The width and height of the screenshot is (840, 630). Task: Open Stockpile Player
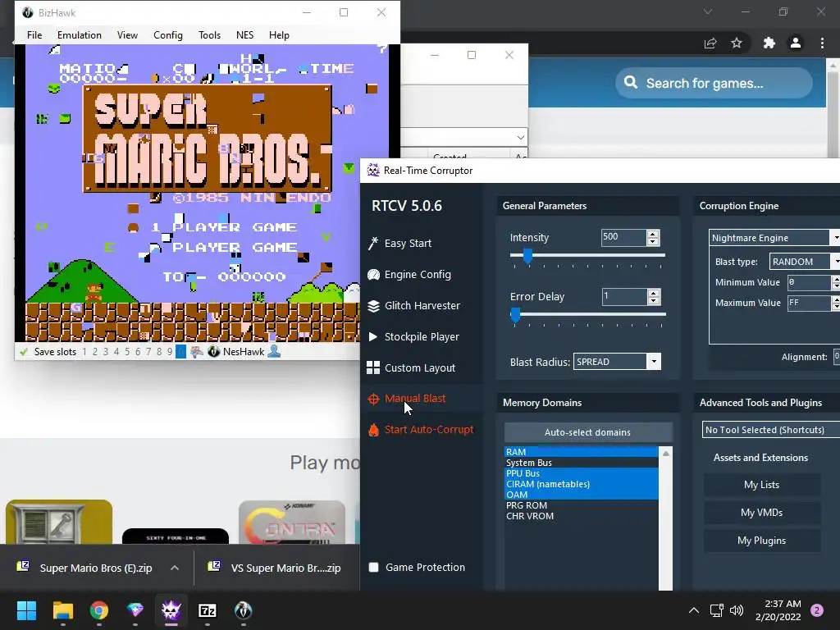(413, 336)
